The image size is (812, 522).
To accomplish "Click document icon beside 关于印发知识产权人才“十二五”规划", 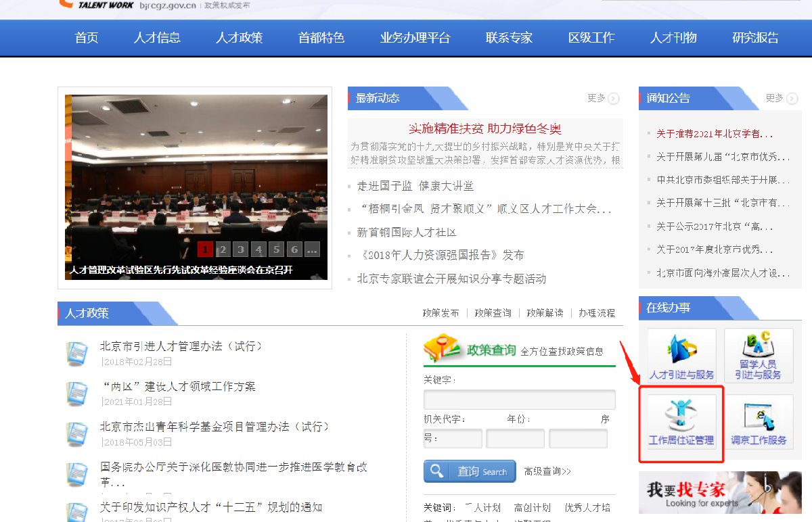I will (x=77, y=512).
